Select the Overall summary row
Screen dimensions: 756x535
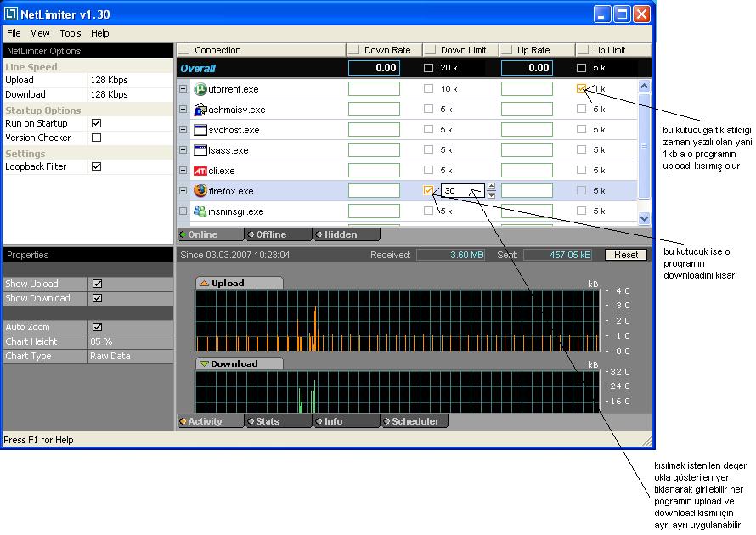click(414, 68)
